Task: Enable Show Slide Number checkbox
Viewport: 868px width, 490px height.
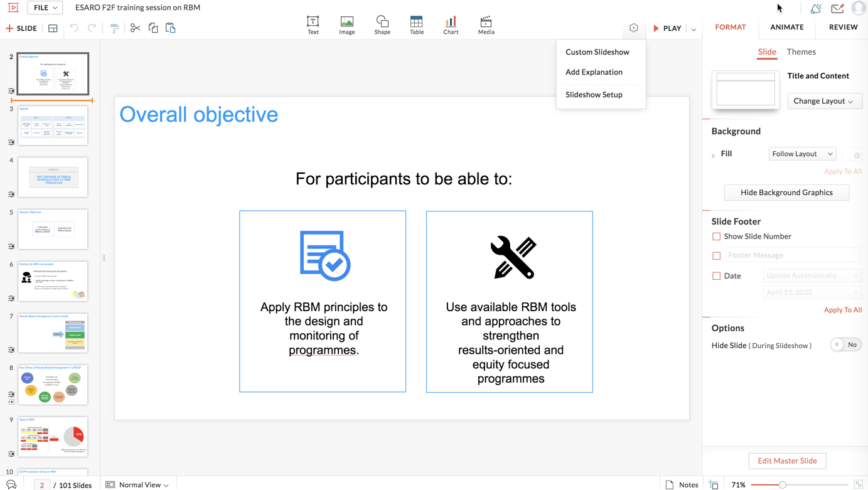Action: pos(716,237)
